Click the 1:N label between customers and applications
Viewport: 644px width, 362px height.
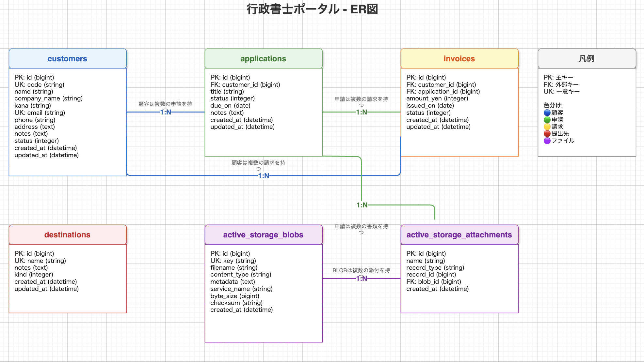[x=166, y=112]
